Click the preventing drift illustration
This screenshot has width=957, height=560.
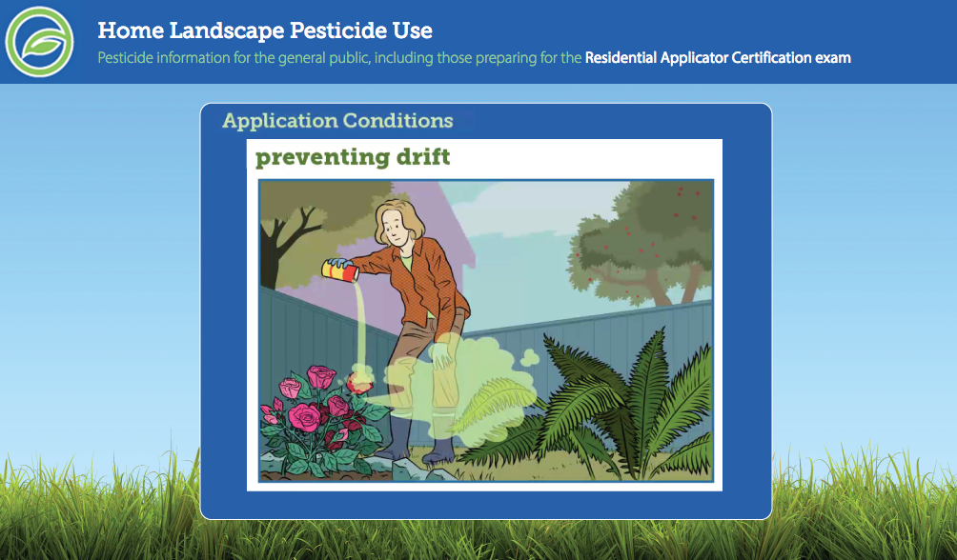point(486,330)
